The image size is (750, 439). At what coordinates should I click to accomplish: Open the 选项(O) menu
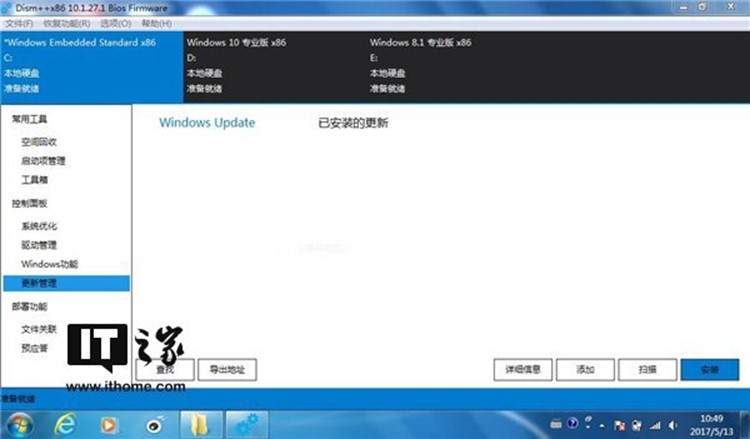click(117, 23)
